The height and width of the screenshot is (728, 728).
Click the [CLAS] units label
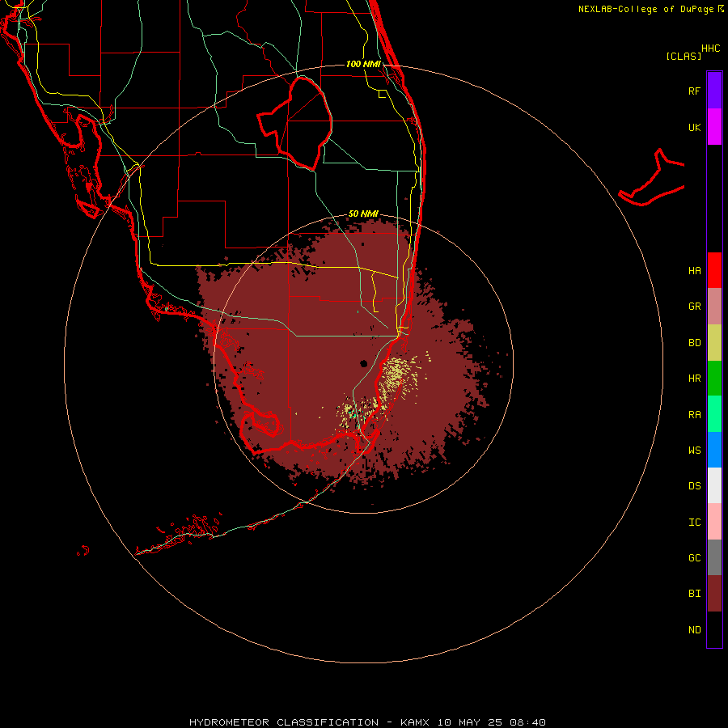tap(684, 56)
